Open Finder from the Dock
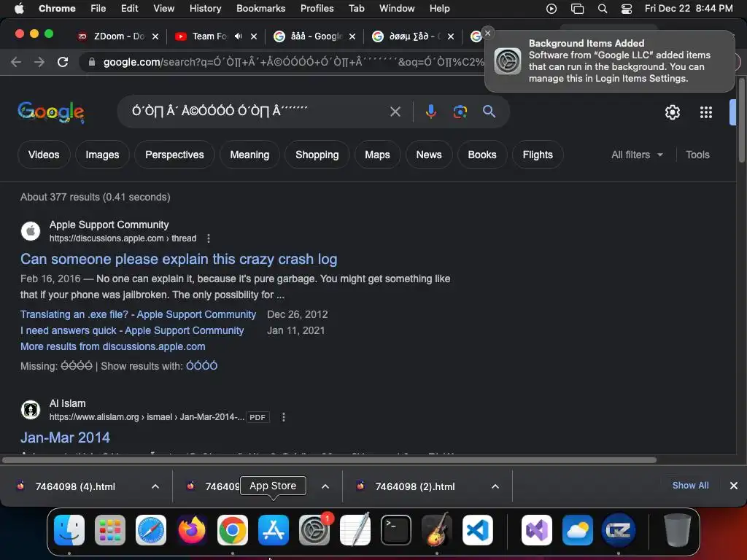The height and width of the screenshot is (560, 747). pyautogui.click(x=69, y=530)
